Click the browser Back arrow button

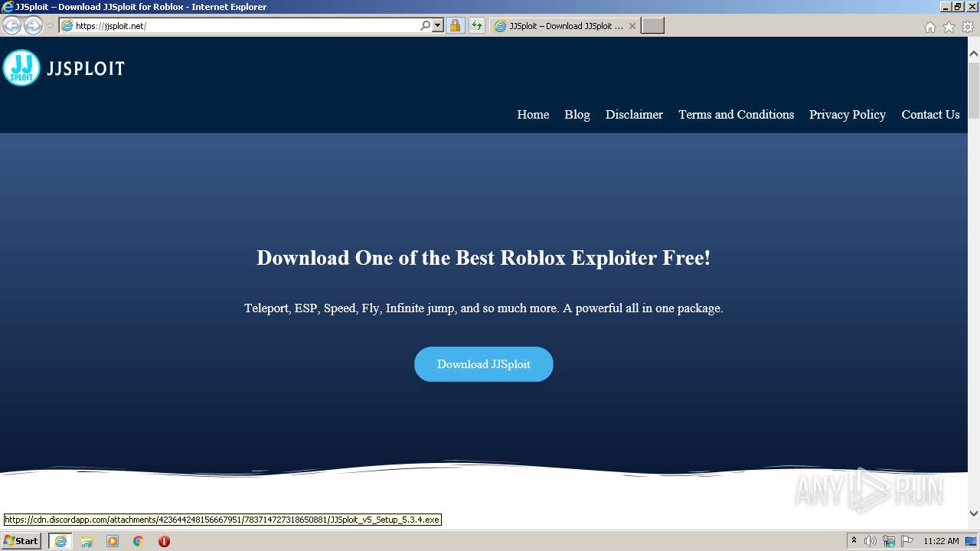pyautogui.click(x=11, y=25)
